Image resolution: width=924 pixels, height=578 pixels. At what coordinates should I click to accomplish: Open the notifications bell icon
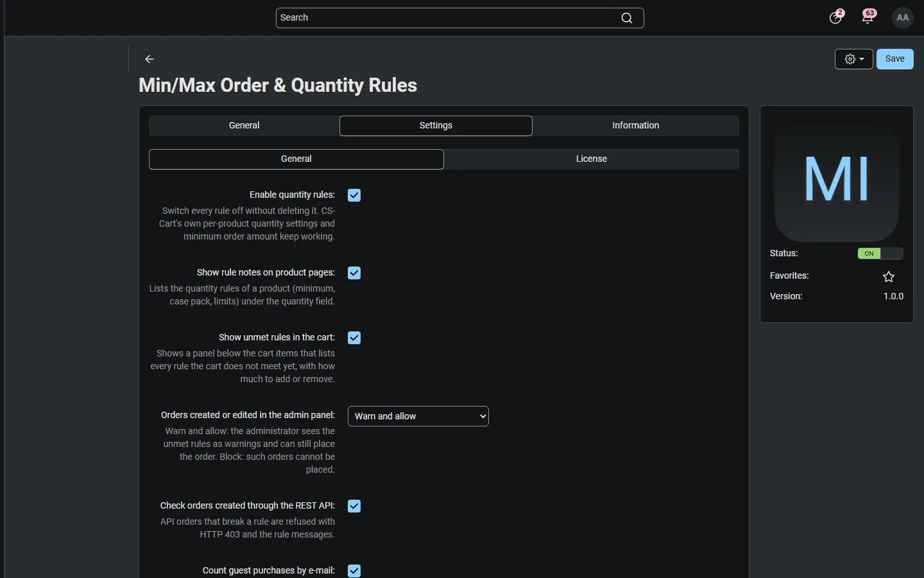tap(868, 17)
